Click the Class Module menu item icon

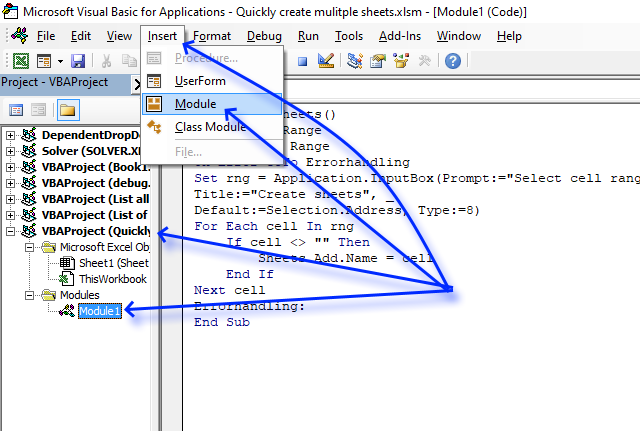point(154,127)
